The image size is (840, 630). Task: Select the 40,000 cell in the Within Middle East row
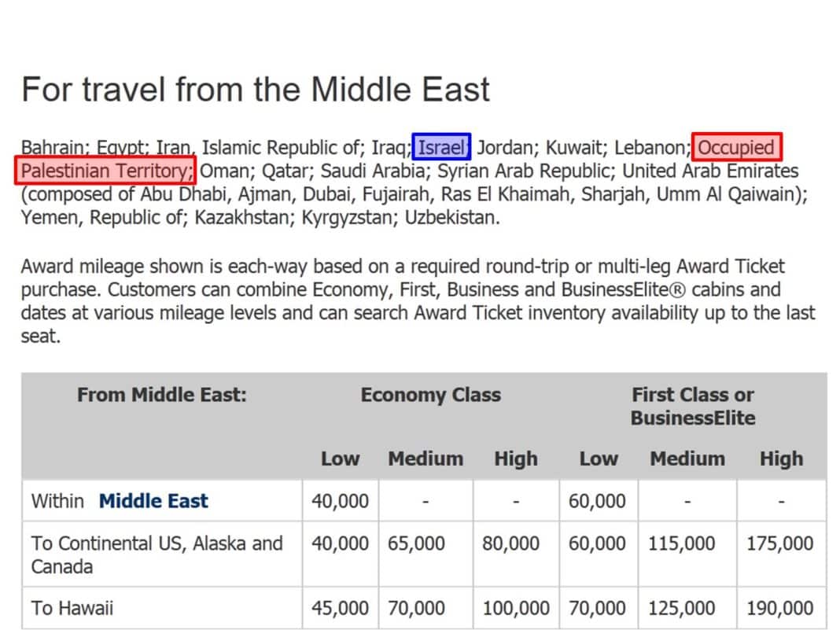point(341,501)
